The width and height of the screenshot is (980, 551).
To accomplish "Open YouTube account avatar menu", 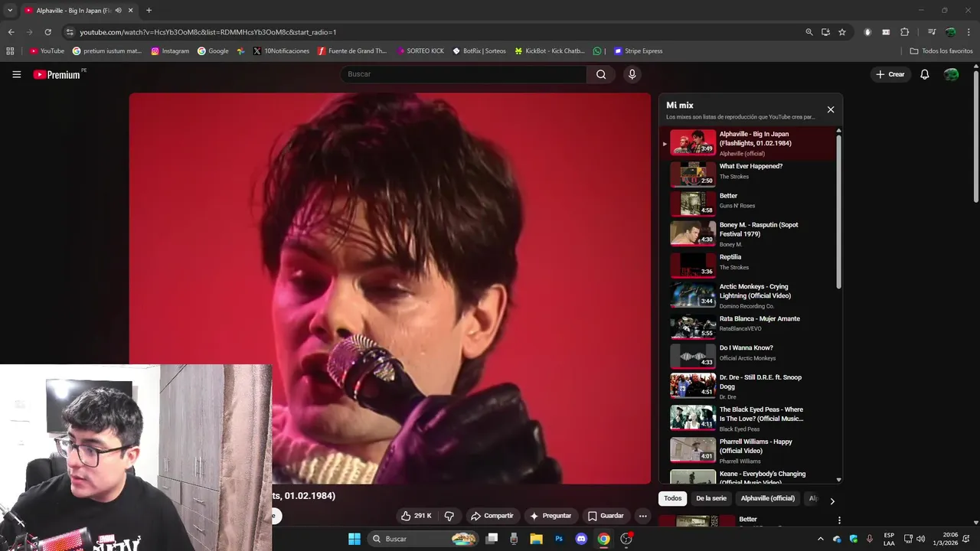I will [x=951, y=74].
